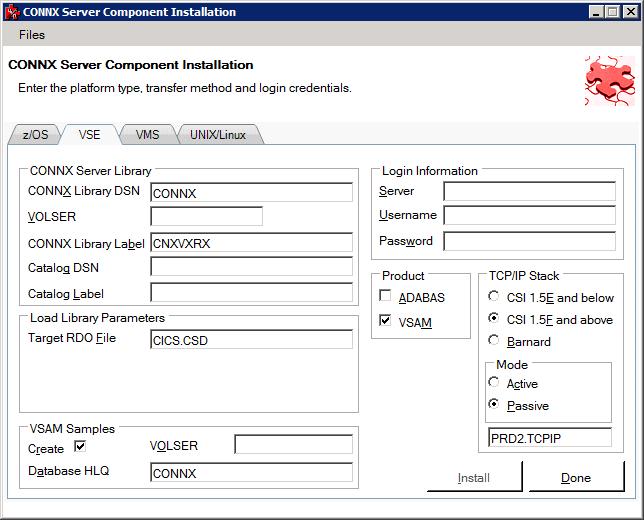644x520 pixels.
Task: Open the Files menu
Action: tap(32, 35)
